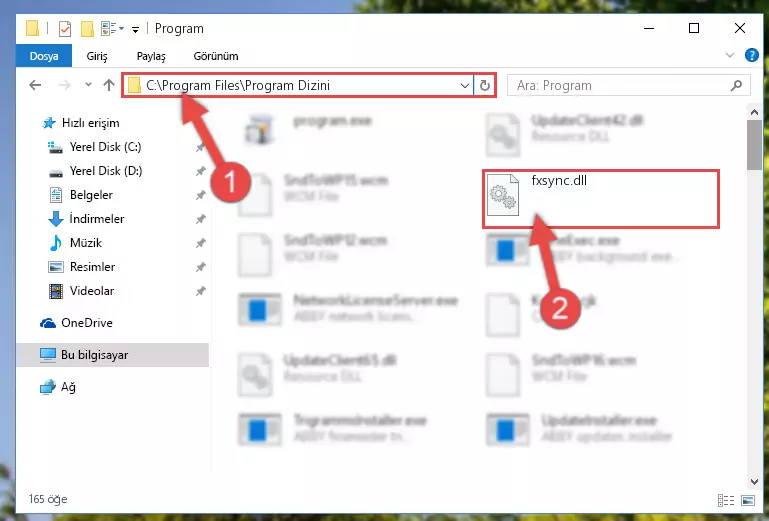Open Müzik folder in sidebar

click(x=85, y=243)
